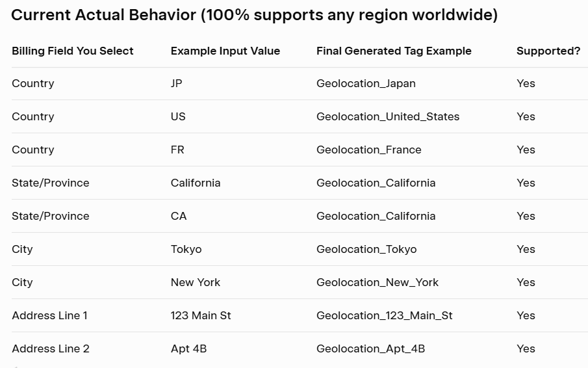Click the "California" example input value

[x=196, y=183]
